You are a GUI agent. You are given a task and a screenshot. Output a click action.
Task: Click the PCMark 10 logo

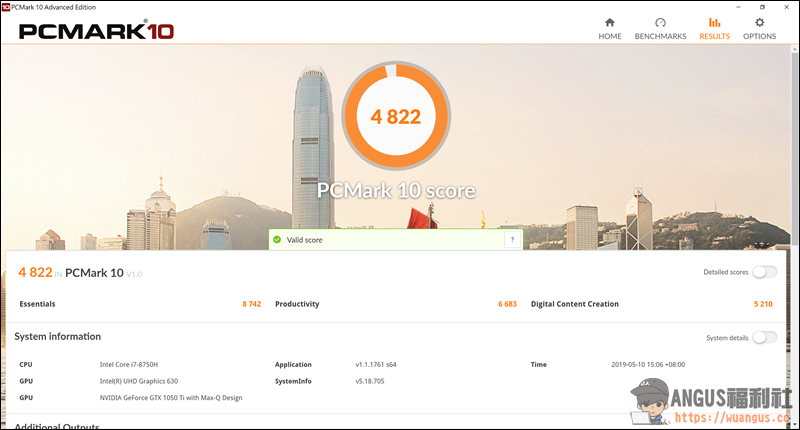(x=96, y=30)
